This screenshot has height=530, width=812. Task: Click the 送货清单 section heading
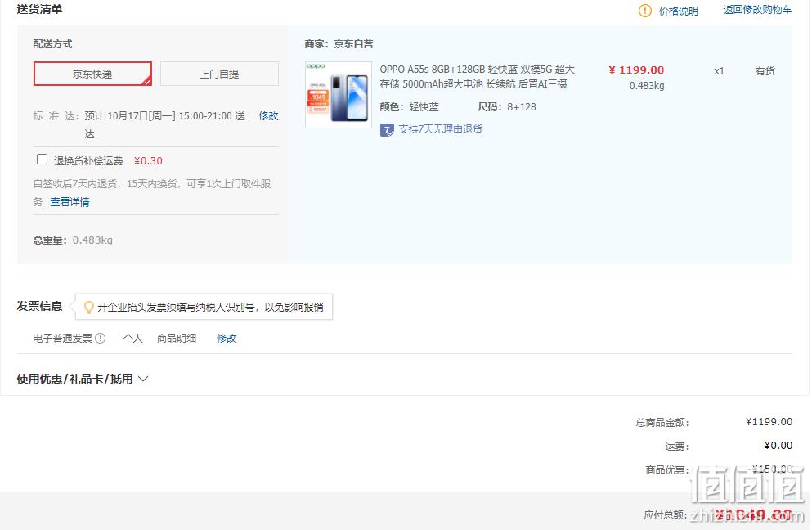coord(39,9)
